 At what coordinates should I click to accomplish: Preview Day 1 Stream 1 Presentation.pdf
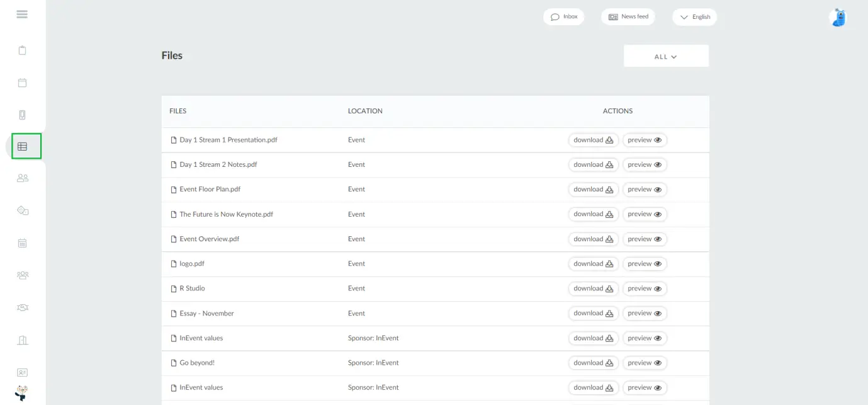click(645, 140)
